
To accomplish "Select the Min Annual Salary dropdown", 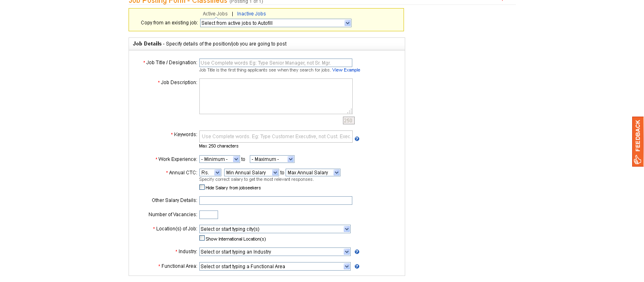I will click(x=251, y=173).
